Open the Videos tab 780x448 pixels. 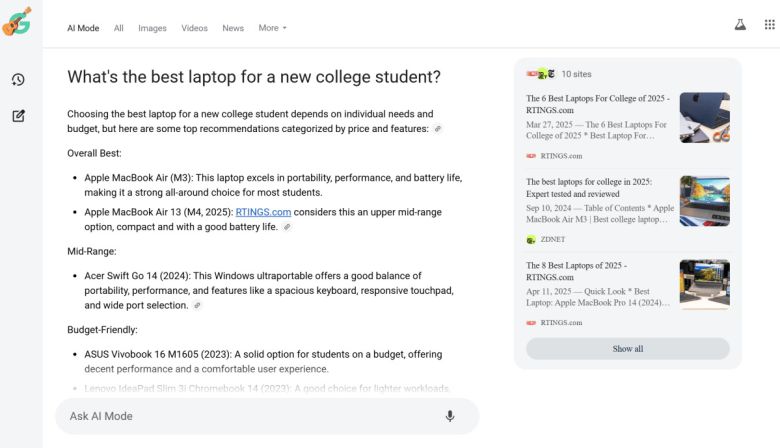(x=194, y=28)
